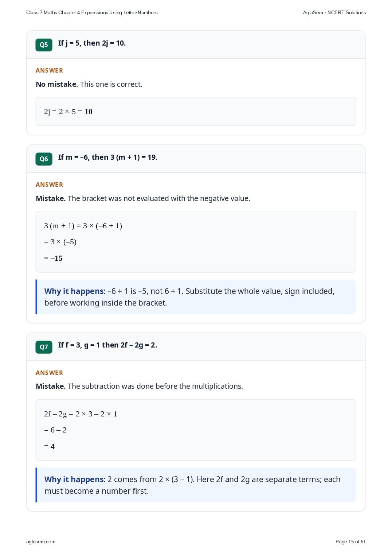Click the Q6 'Why it happens' note
392x555 pixels.
[196, 297]
